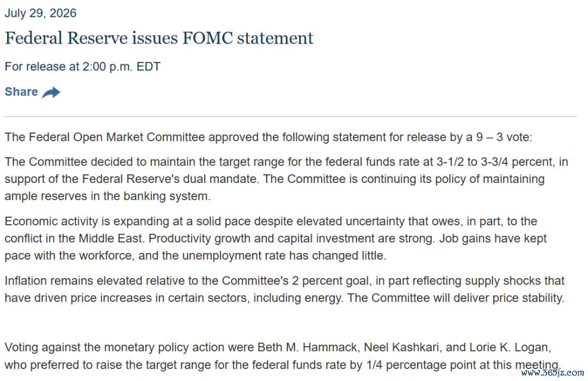588x381 pixels.
Task: Click the '9 – 3 vote' text
Action: tap(504, 137)
